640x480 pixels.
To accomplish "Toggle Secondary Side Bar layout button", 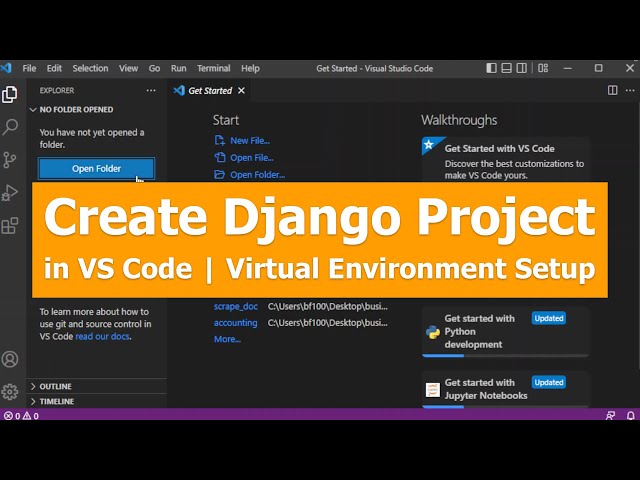I will [522, 68].
